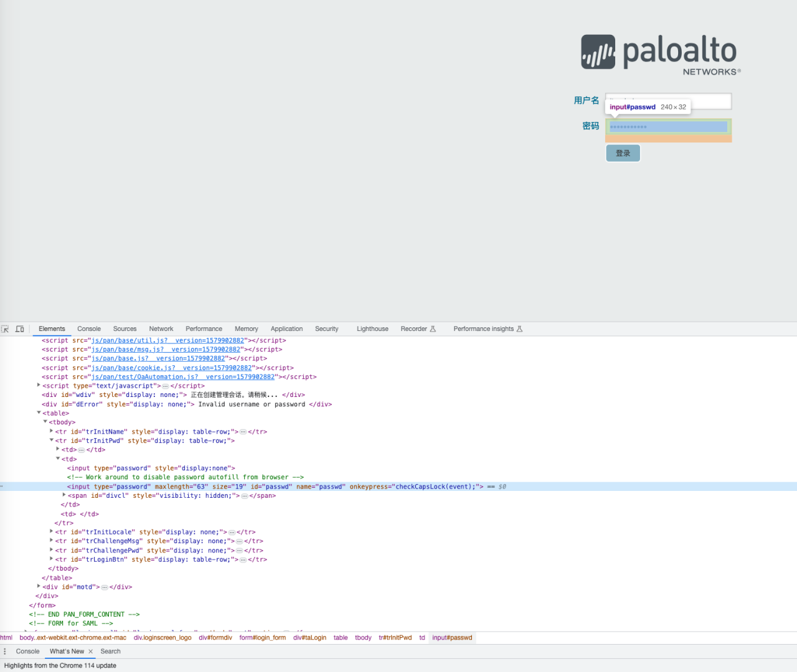The height and width of the screenshot is (672, 797).
Task: Select the drawer Console tab
Action: point(27,651)
